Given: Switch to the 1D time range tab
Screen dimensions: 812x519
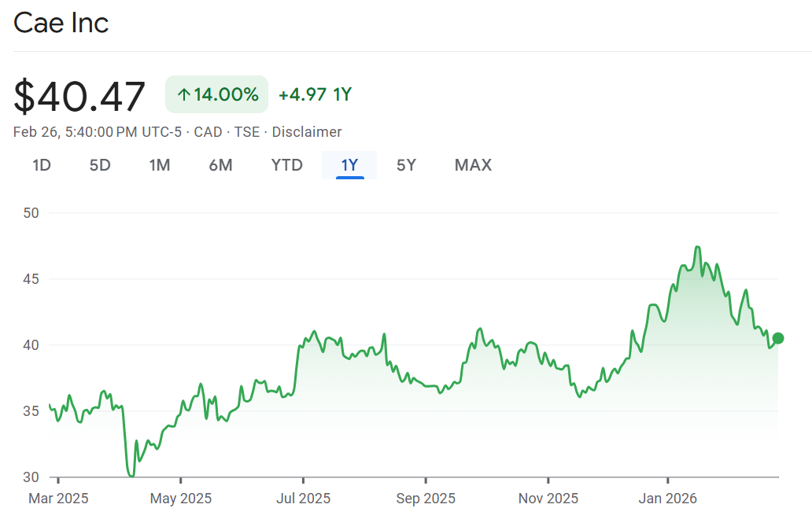Looking at the screenshot, I should click(41, 165).
